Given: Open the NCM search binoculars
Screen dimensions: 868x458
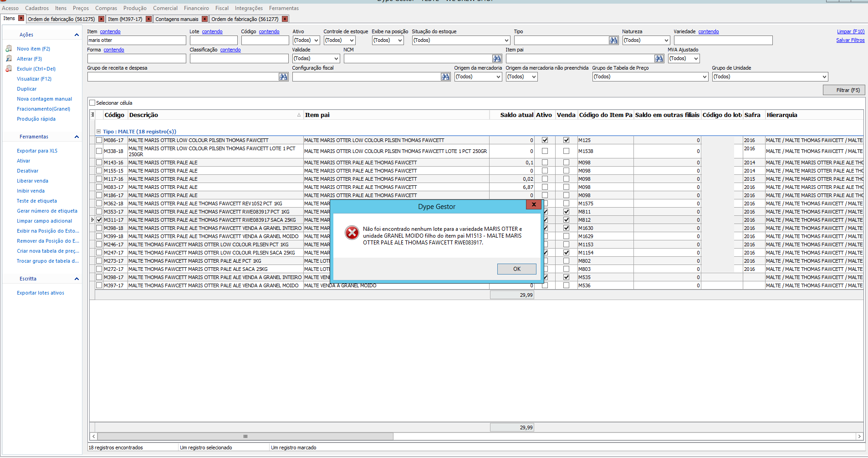Looking at the screenshot, I should (497, 59).
